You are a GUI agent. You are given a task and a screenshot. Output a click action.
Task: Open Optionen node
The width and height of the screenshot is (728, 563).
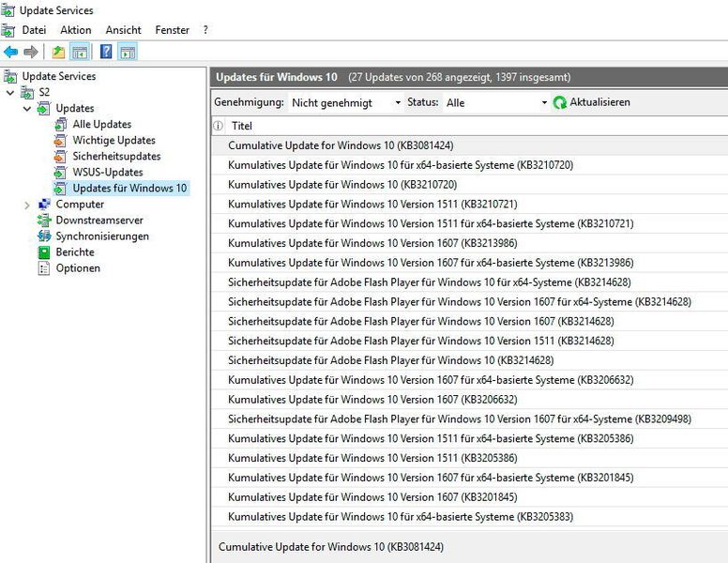[x=78, y=268]
